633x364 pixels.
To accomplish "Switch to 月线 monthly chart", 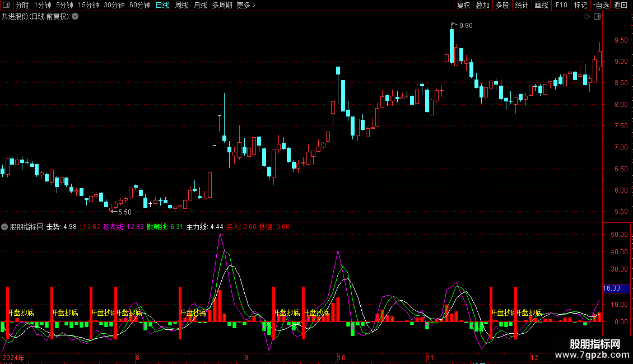I will (x=200, y=5).
